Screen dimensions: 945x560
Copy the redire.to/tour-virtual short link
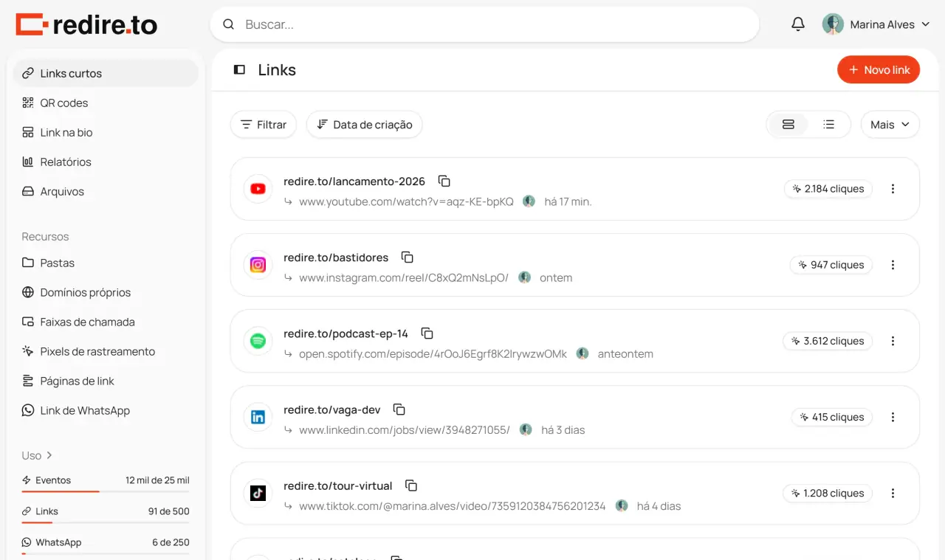point(411,485)
